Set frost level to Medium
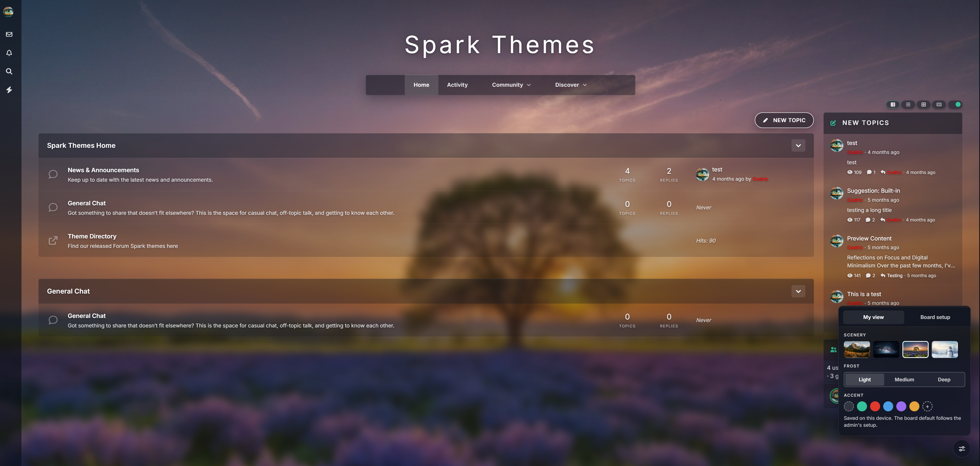 pyautogui.click(x=904, y=379)
